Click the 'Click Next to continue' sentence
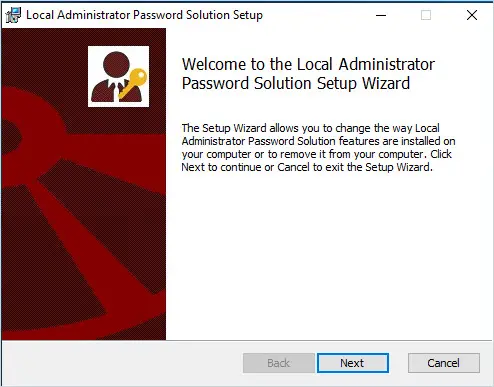Viewport: 494px width, 387px height. tap(307, 161)
